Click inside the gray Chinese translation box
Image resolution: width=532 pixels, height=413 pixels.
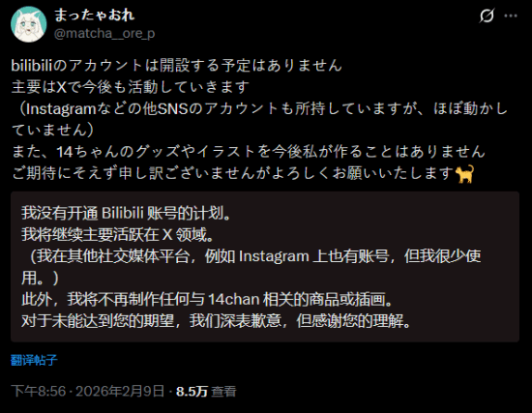point(265,267)
